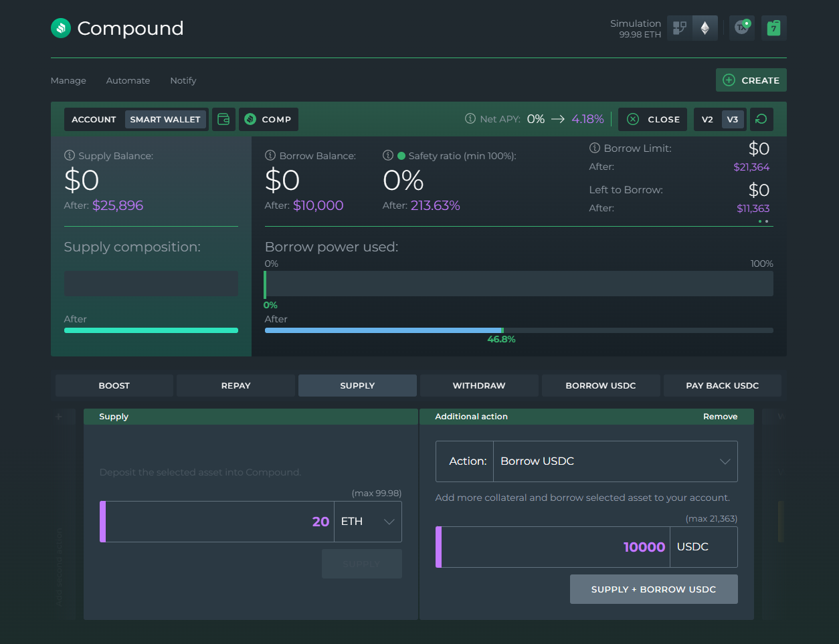Viewport: 839px width, 644px height.
Task: Click the refresh position icon
Action: tap(761, 119)
